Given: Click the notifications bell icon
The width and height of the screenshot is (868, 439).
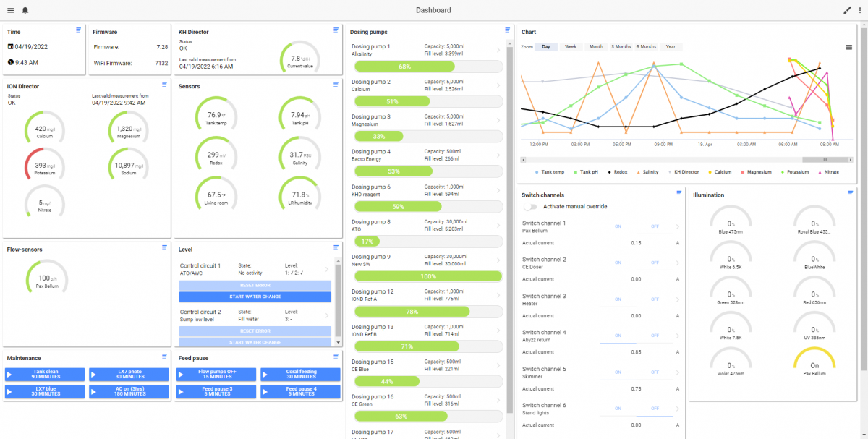Looking at the screenshot, I should (25, 10).
